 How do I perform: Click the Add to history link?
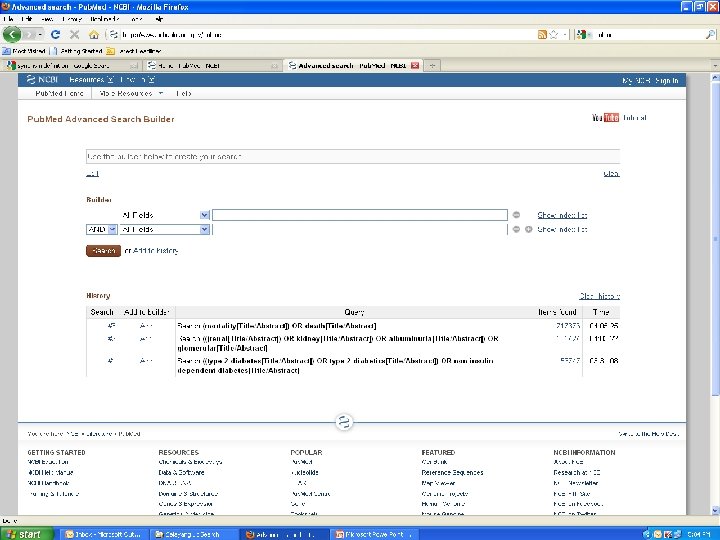pos(156,251)
